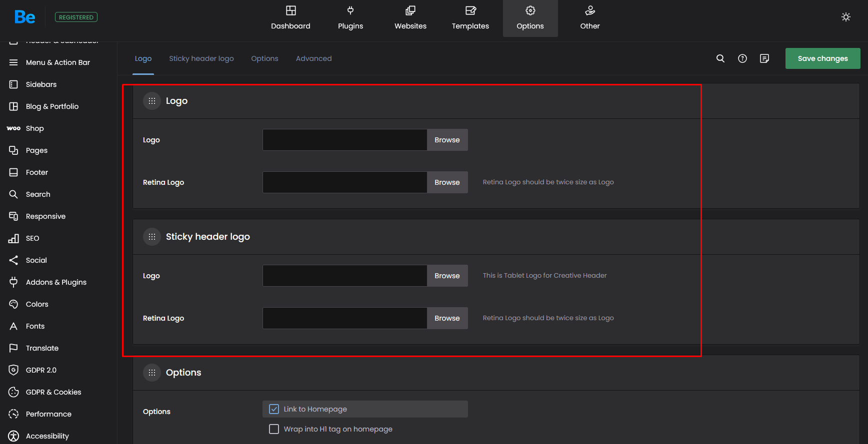Click the Save changes button
This screenshot has width=868, height=444.
click(822, 58)
